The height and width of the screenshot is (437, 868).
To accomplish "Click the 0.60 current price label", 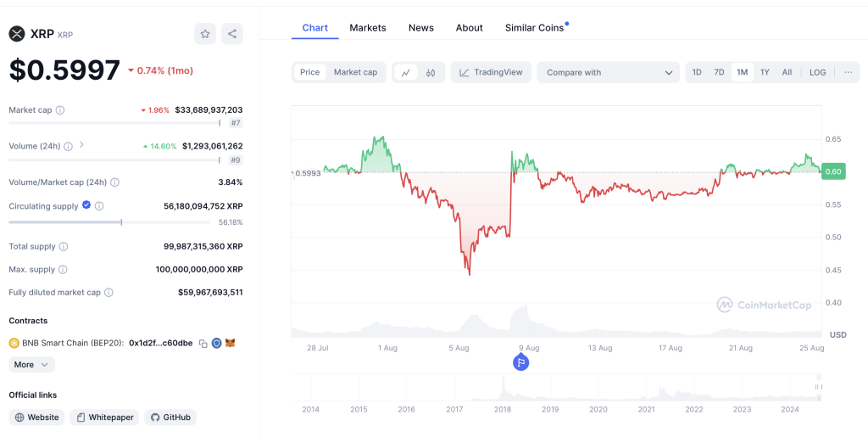I will 833,171.
